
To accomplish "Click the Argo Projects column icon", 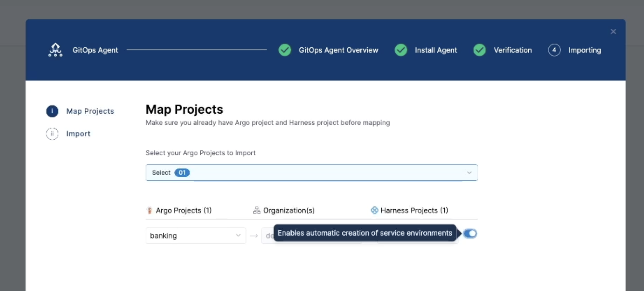I will pos(150,210).
